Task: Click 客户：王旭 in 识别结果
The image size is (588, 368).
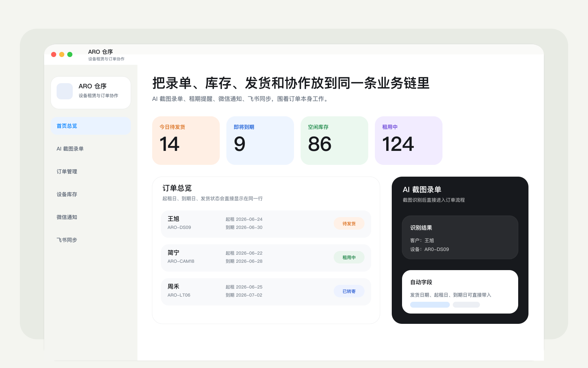Action: (422, 240)
